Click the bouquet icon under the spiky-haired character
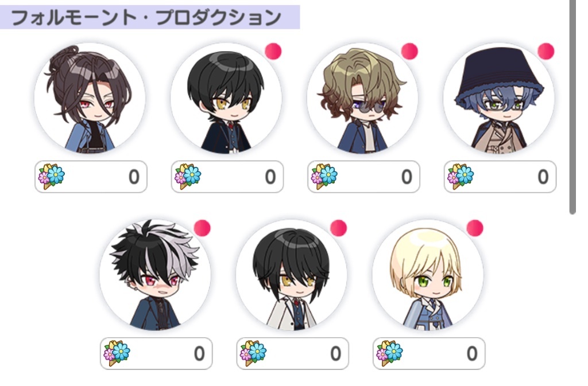 point(117,353)
